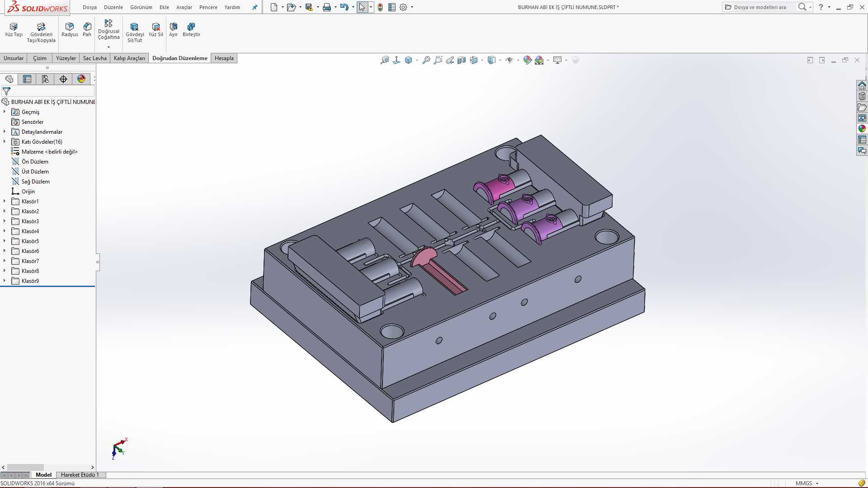Open Options via the gear icon
The width and height of the screenshot is (868, 488).
click(404, 7)
